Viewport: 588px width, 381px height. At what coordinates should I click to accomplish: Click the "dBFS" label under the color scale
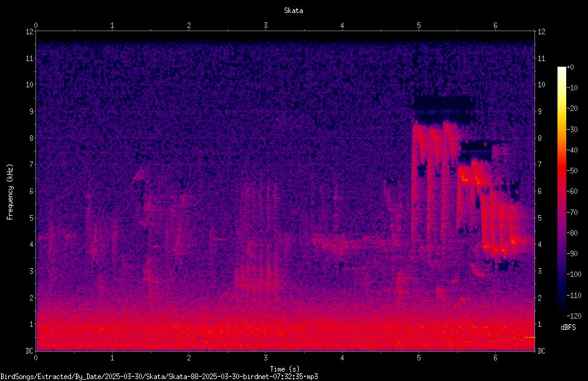pos(568,327)
